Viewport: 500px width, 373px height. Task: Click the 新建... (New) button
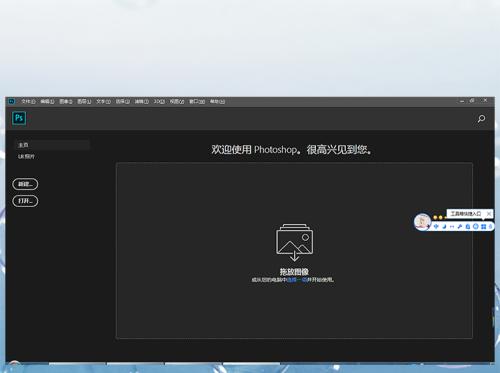tap(25, 184)
